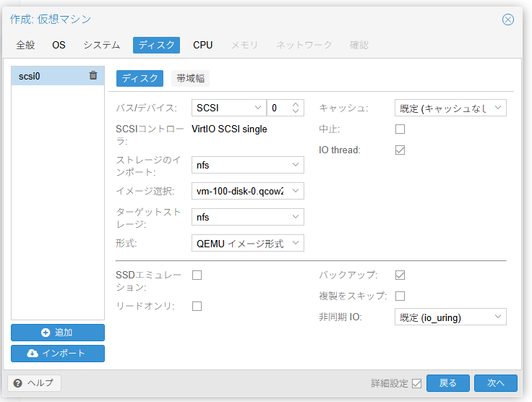
Task: Switch to the CPU tab
Action: pyautogui.click(x=202, y=45)
